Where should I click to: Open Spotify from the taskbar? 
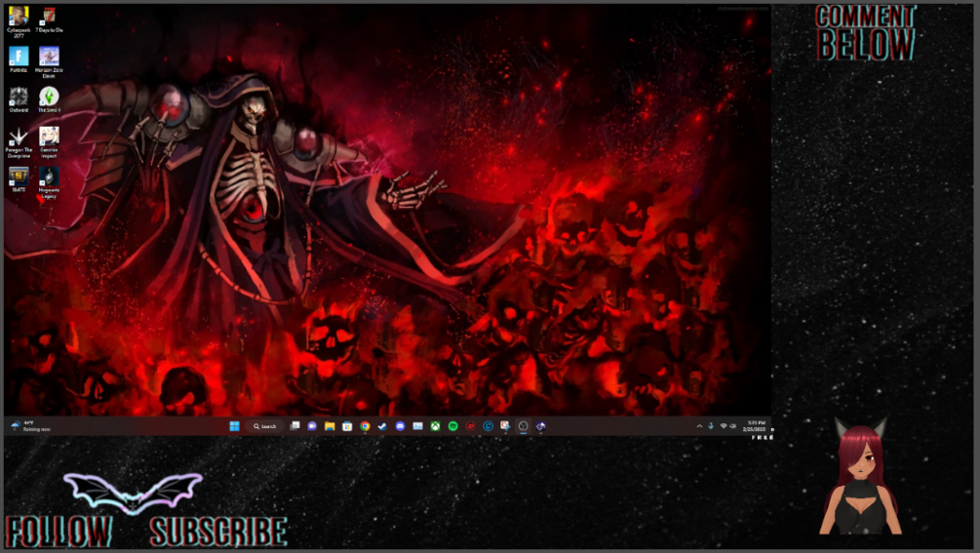point(452,426)
